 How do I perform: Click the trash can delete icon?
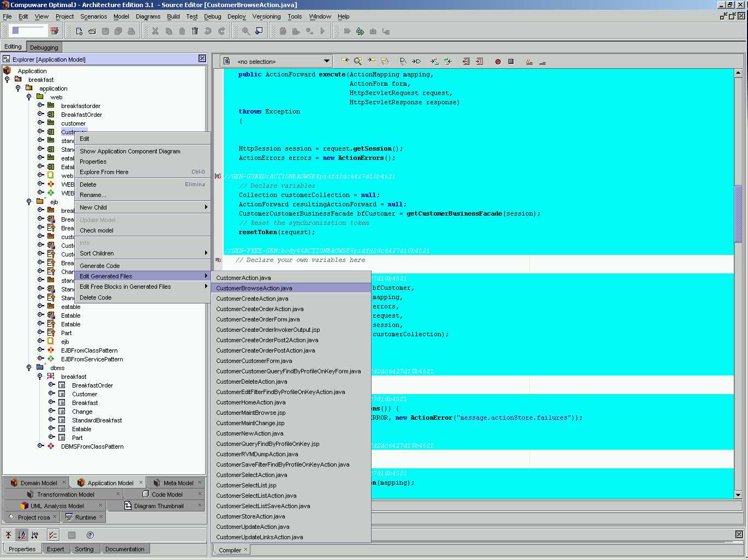point(195,31)
